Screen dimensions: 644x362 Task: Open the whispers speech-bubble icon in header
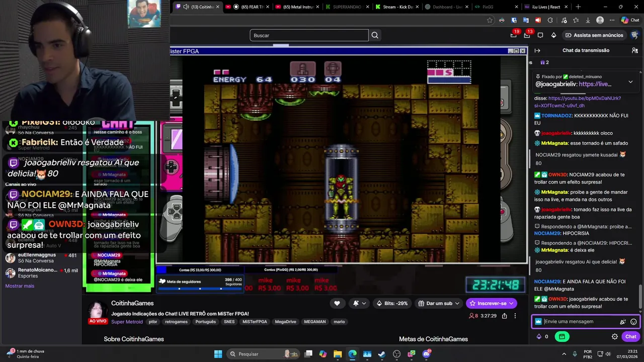click(540, 35)
